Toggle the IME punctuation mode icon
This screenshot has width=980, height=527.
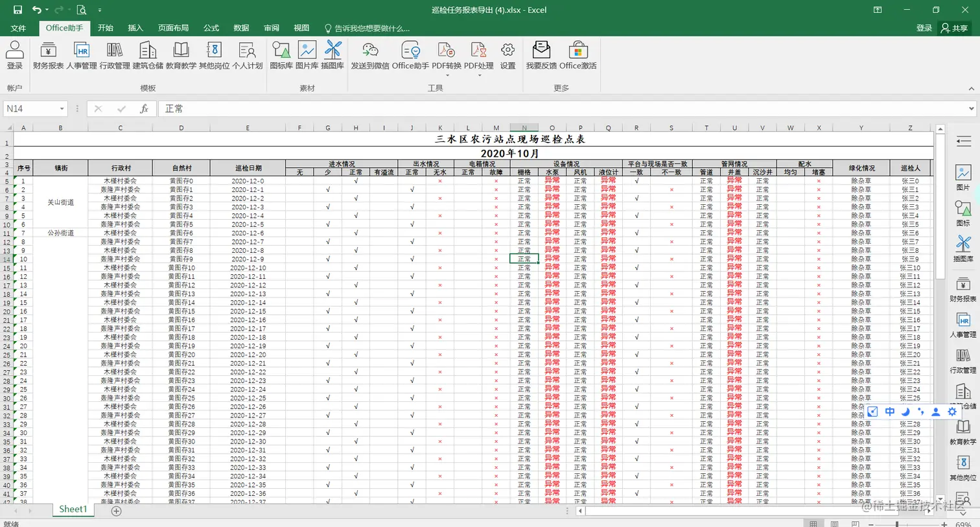[x=920, y=412]
